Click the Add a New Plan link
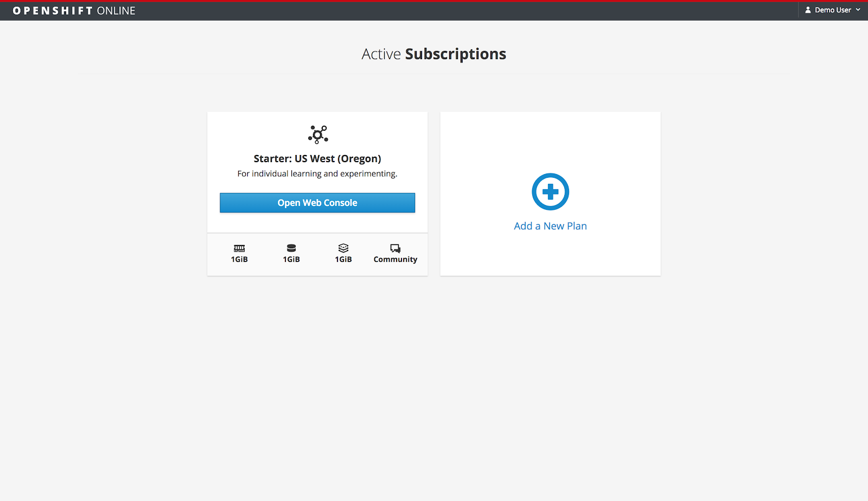 tap(551, 226)
